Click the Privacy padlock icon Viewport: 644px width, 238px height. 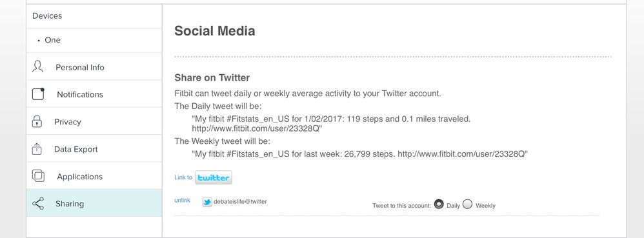click(37, 121)
